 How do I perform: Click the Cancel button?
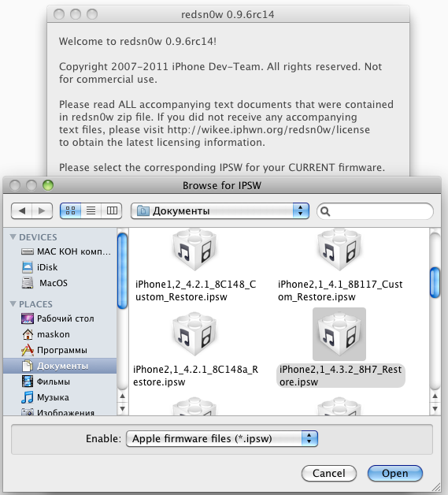pos(329,473)
